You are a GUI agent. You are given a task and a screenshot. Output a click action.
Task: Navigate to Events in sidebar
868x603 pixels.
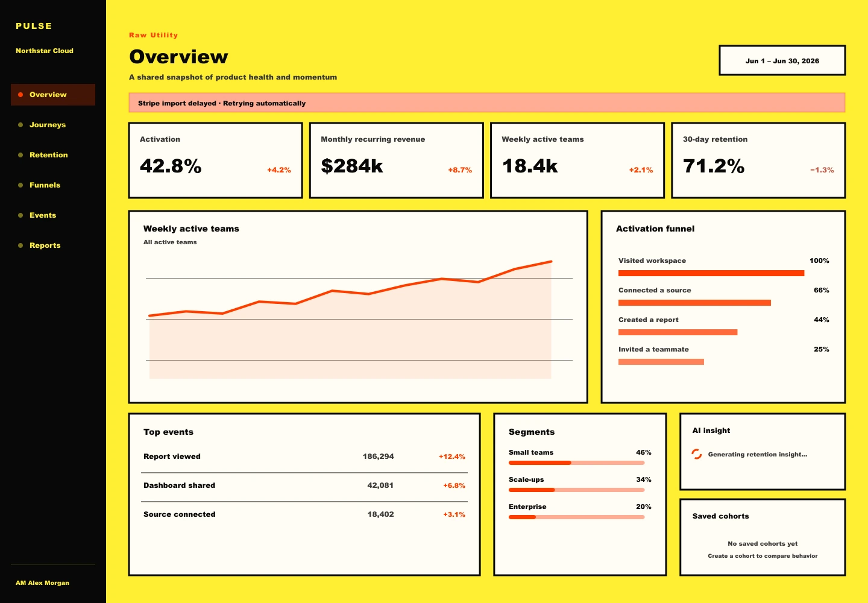[x=53, y=215]
